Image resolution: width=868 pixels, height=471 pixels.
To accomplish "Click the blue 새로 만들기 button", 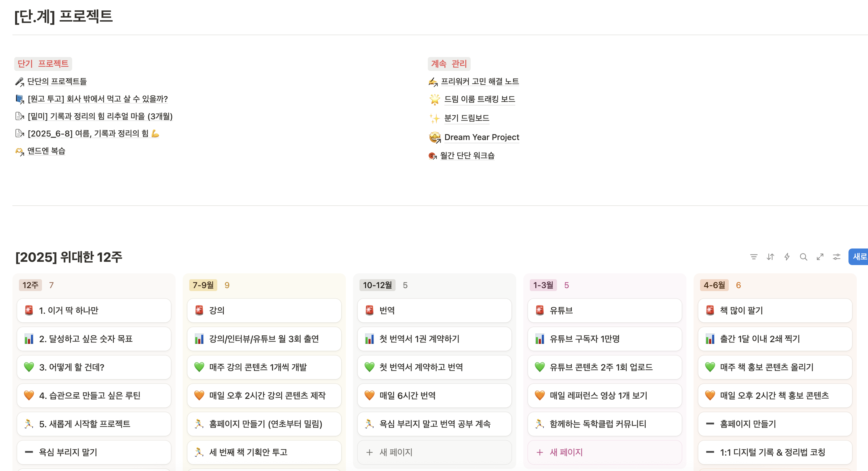I will (859, 257).
